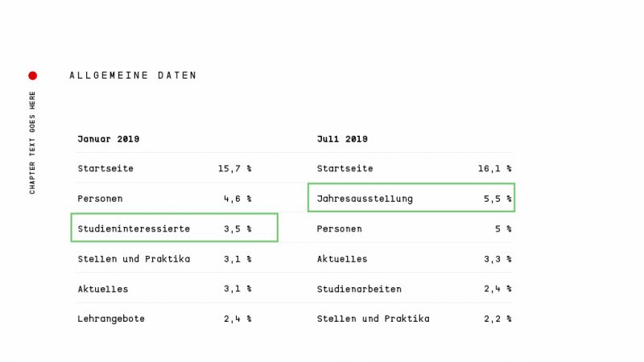Viewport: 644px width, 362px height.
Task: Click Aktuelles under Juli 2019
Action: coord(342,259)
